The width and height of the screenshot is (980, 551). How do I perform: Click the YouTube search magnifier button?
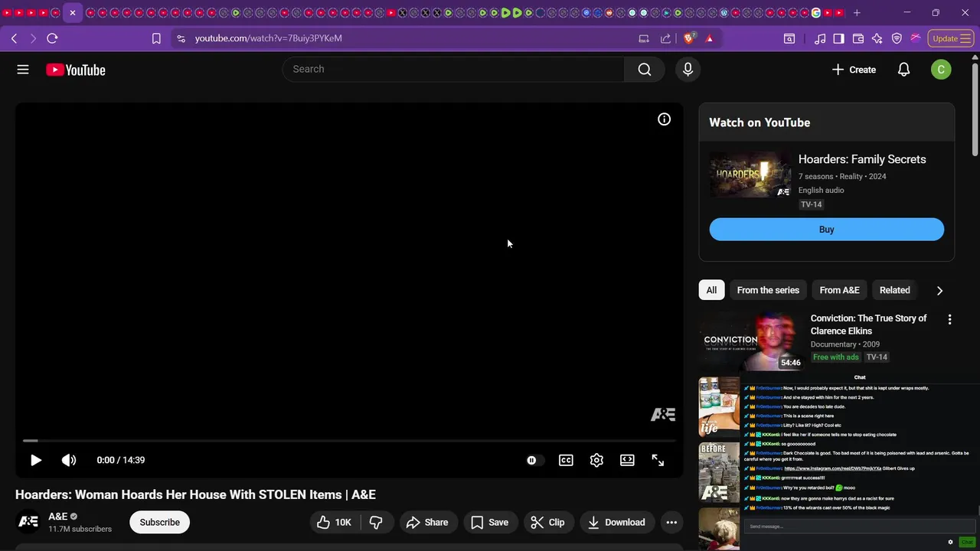coord(645,70)
